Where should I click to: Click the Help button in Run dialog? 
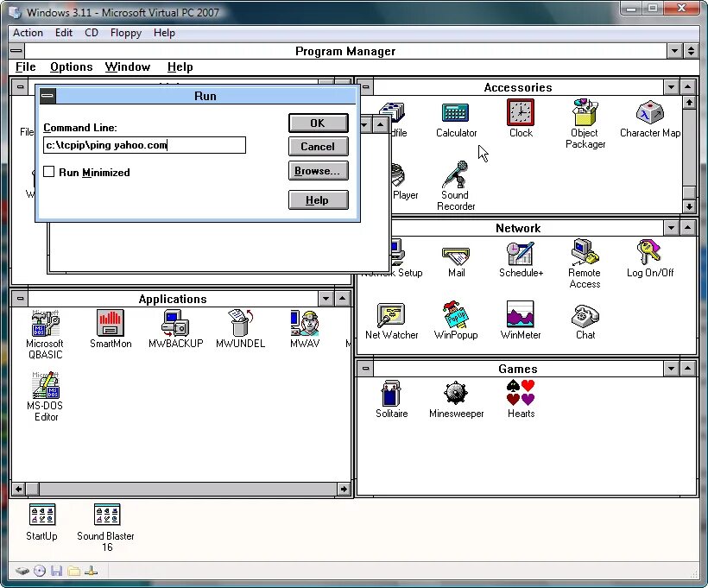[x=319, y=199]
